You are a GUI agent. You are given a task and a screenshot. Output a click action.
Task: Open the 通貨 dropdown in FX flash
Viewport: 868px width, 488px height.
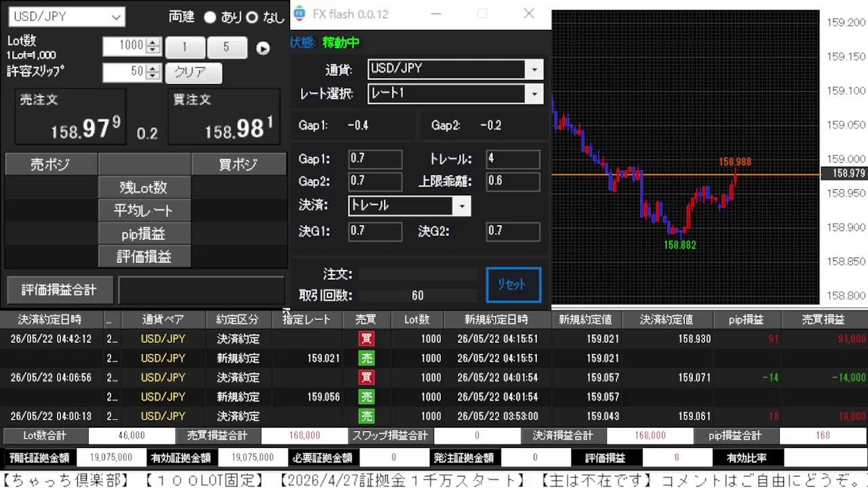tap(456, 68)
